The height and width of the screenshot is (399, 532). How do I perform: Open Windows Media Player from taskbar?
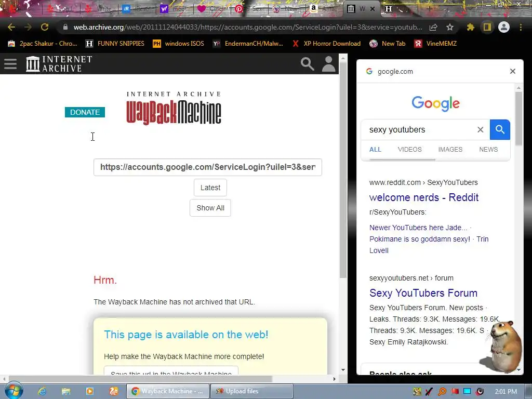click(89, 391)
